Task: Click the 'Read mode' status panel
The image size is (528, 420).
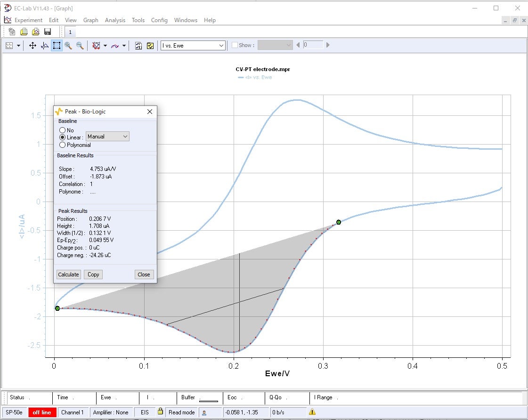Action: [182, 412]
